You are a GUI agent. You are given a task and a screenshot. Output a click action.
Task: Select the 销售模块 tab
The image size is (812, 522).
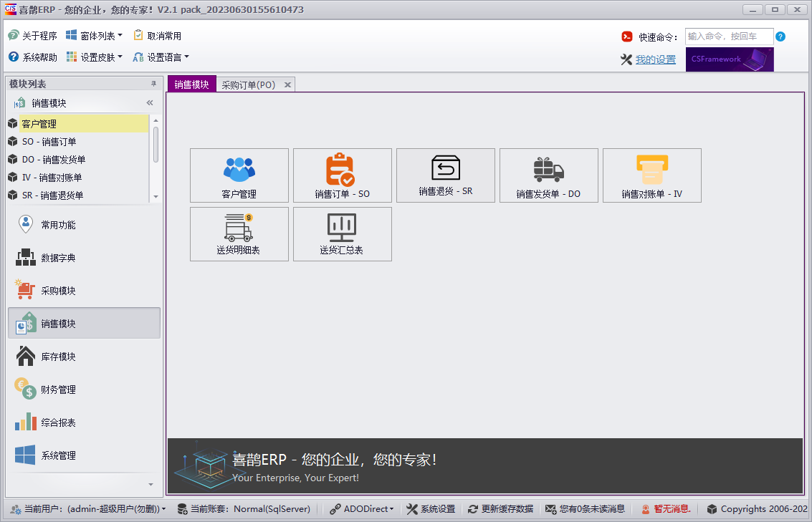tap(191, 84)
